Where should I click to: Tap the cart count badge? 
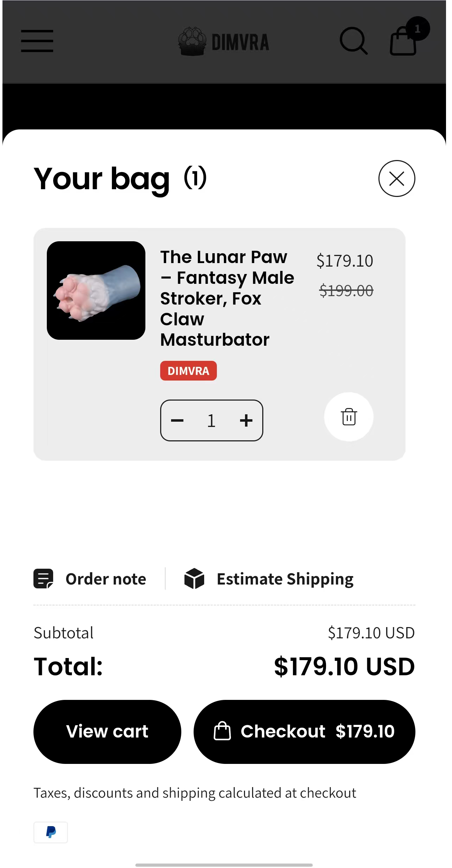click(x=418, y=29)
